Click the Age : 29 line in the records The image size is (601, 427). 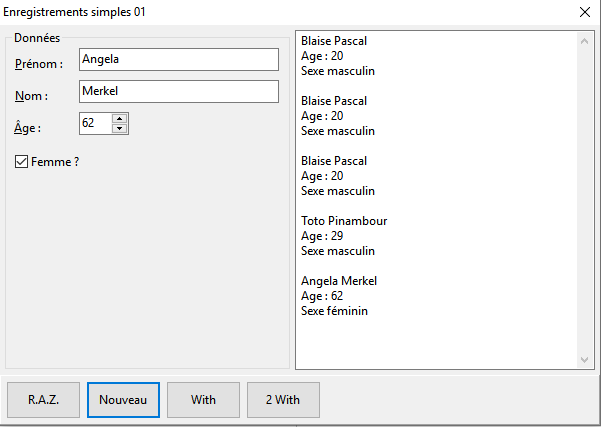[x=322, y=236]
